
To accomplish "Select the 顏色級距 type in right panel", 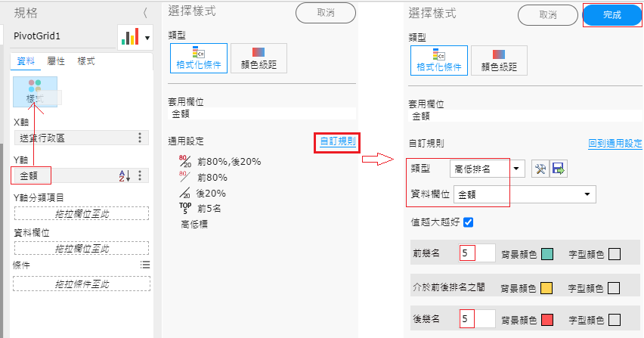I will (499, 60).
